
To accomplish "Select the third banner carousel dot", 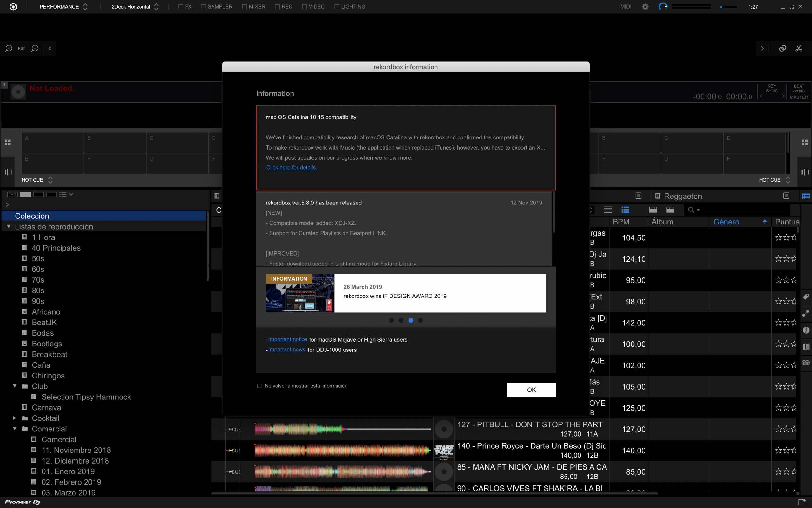I will (x=411, y=320).
